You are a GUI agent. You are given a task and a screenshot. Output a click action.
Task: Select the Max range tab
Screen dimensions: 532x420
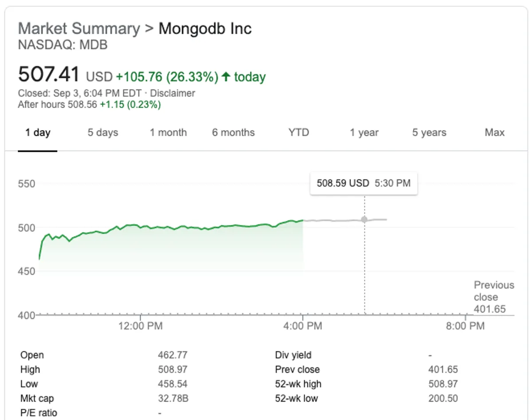(494, 132)
